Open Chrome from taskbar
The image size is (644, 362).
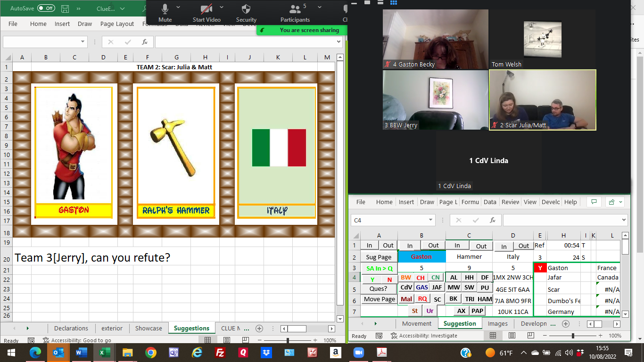point(151,352)
